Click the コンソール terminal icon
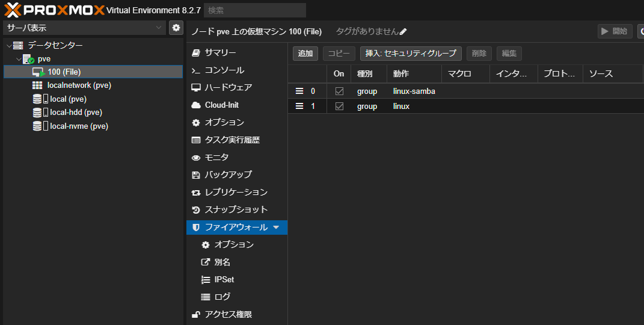644x325 pixels. (x=196, y=70)
